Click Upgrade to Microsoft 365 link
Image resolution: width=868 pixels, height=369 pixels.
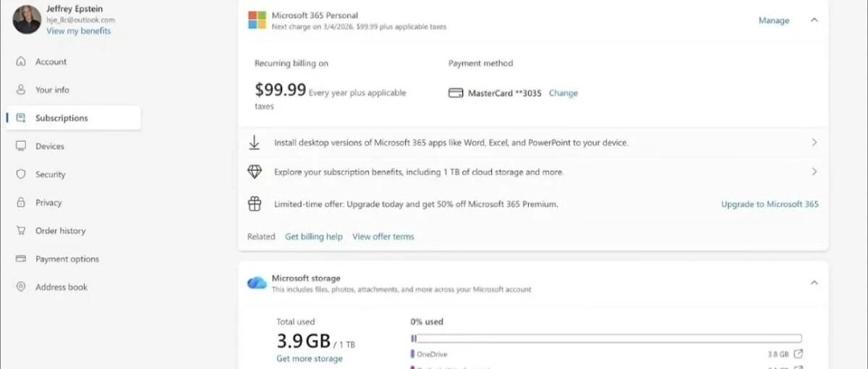(770, 204)
